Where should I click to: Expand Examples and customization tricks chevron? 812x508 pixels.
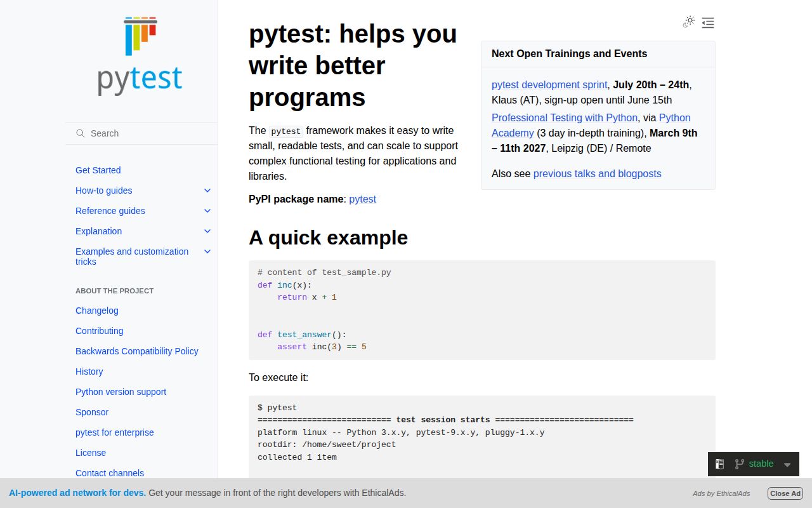click(207, 251)
